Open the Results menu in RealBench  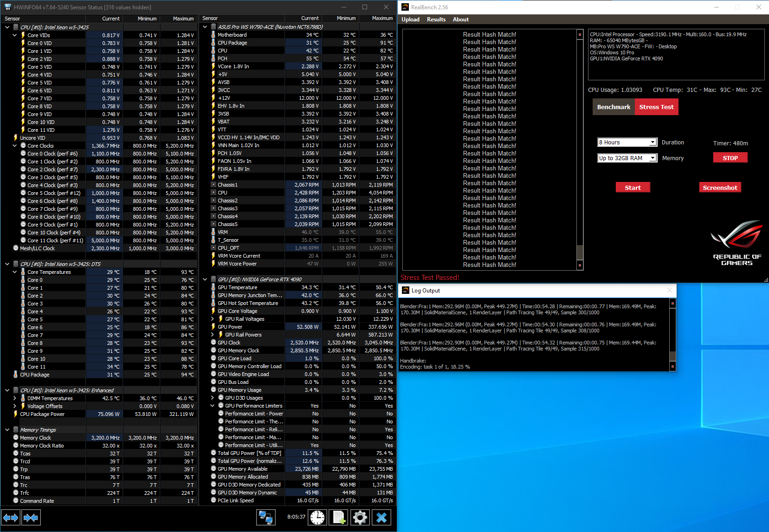click(436, 19)
